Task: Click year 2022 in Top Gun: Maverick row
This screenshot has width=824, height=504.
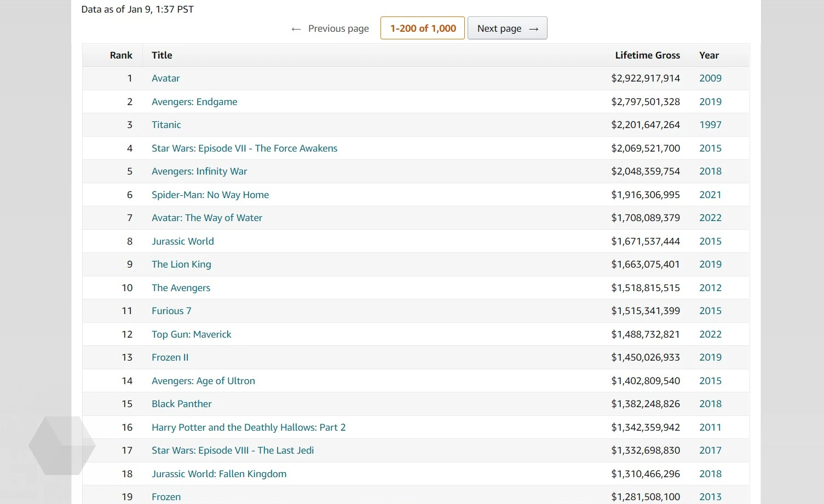Action: point(710,334)
